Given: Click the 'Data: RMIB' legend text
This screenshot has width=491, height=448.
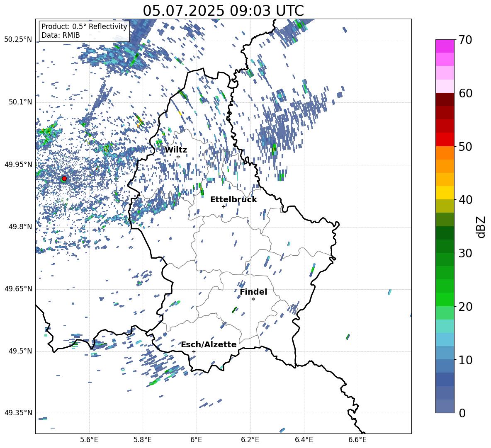Looking at the screenshot, I should 61,35.
